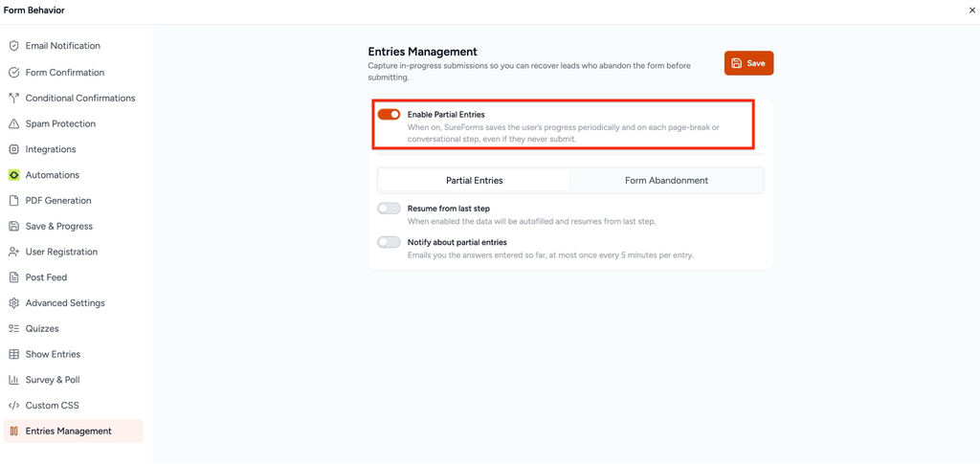Viewport: 980px width, 464px height.
Task: Click the Entries Management columns icon
Action: coord(13,431)
